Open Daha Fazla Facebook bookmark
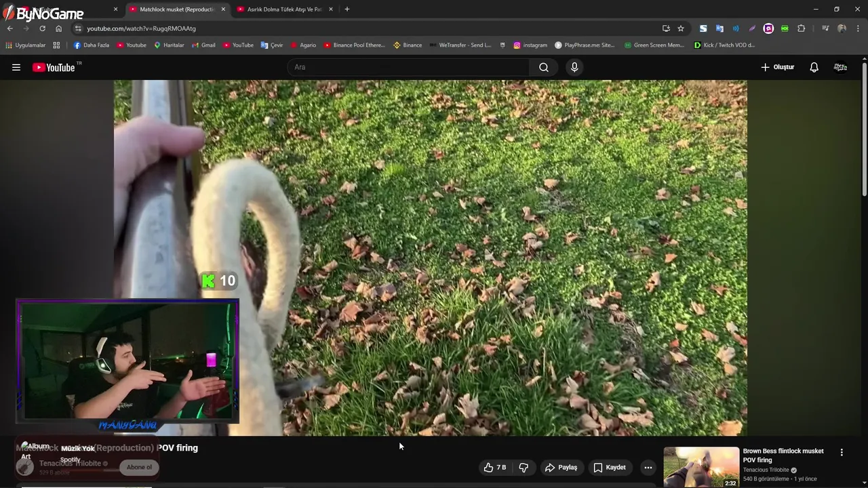 tap(91, 45)
